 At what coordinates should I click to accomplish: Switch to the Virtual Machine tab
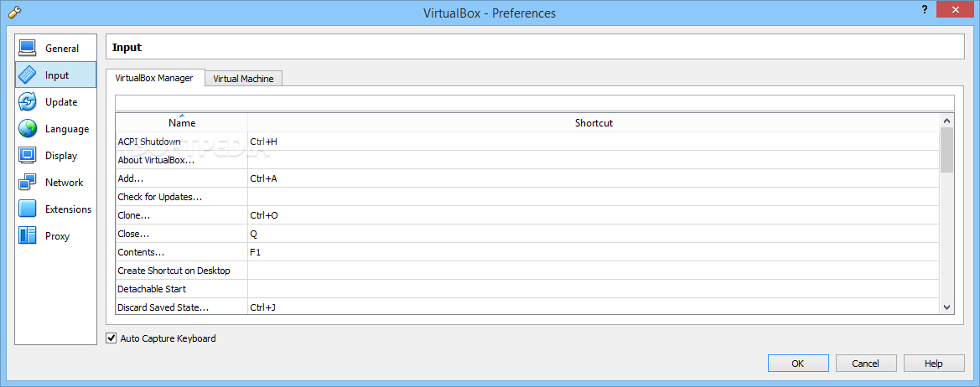coord(243,79)
